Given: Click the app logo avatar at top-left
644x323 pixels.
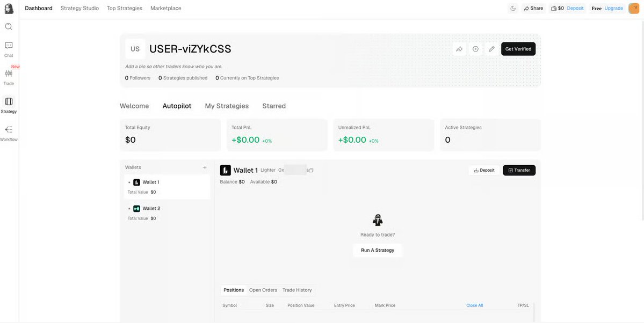Looking at the screenshot, I should 9,9.
